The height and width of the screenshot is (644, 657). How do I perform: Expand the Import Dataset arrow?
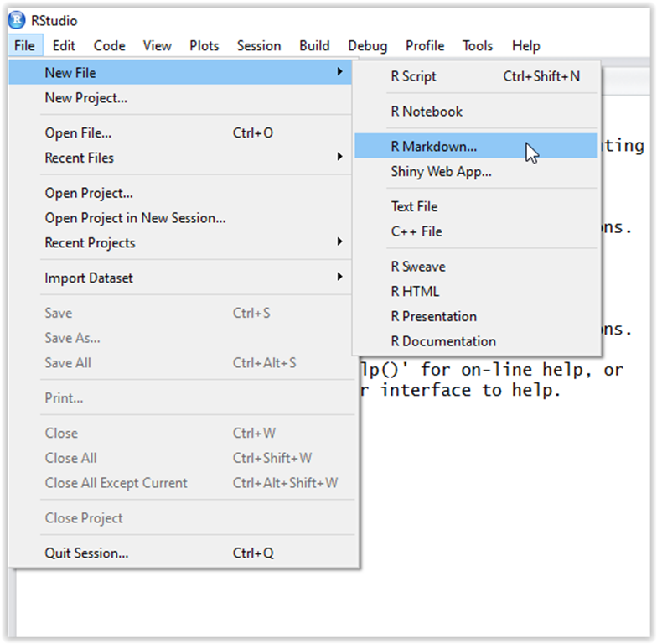pos(340,277)
